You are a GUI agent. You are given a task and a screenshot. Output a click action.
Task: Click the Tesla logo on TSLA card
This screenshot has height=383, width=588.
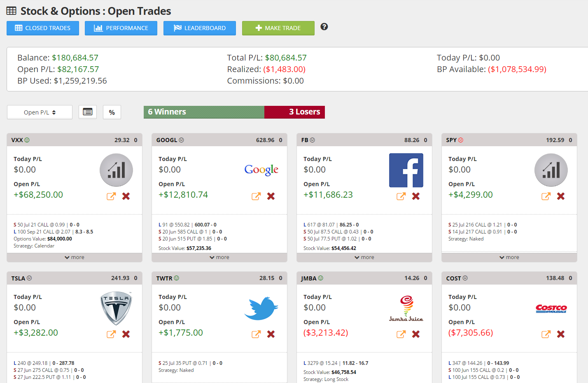click(116, 308)
